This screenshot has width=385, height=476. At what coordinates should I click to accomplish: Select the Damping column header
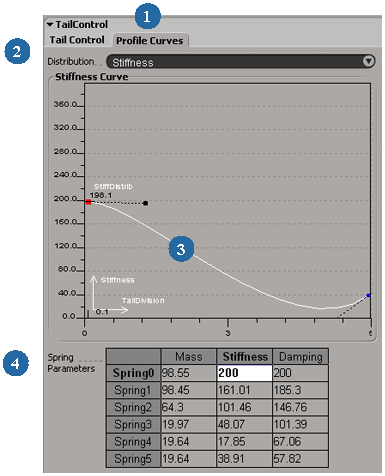301,357
